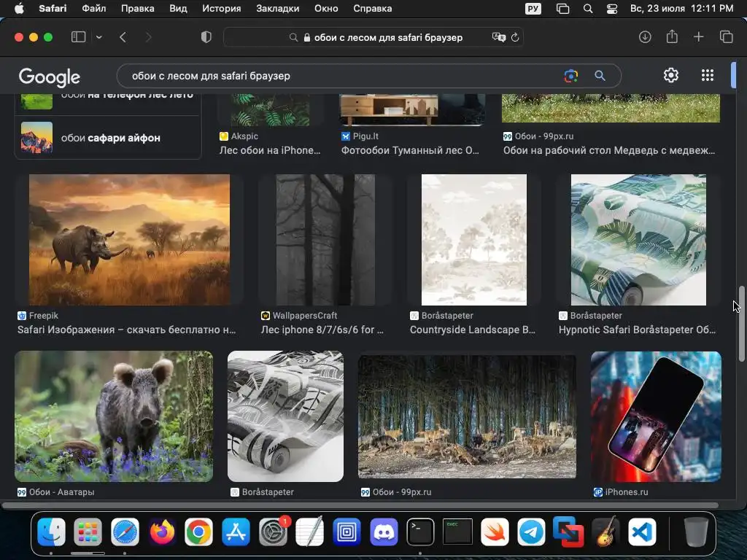Open the Файл menu
747x560 pixels.
[94, 9]
